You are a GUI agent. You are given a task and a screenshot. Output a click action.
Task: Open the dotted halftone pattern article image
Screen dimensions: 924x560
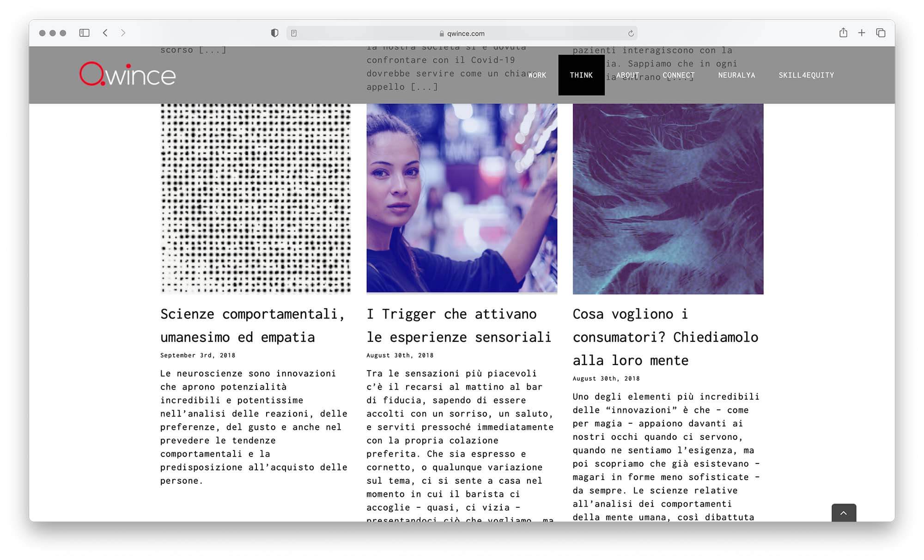point(255,199)
